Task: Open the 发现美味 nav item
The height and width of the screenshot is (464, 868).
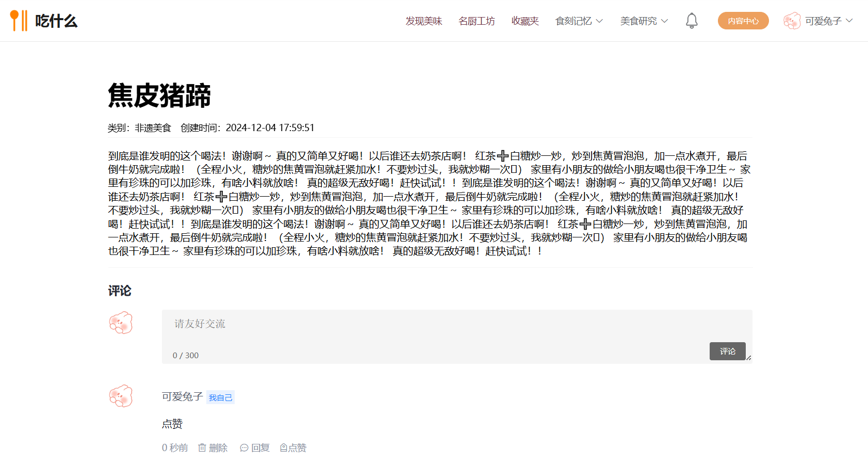Action: pyautogui.click(x=424, y=21)
